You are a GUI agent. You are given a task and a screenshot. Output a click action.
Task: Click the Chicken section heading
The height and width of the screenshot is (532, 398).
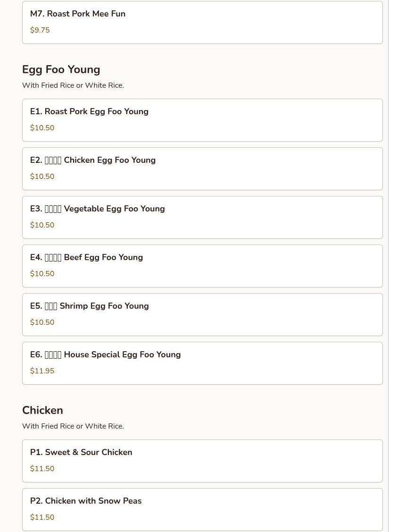pos(42,410)
